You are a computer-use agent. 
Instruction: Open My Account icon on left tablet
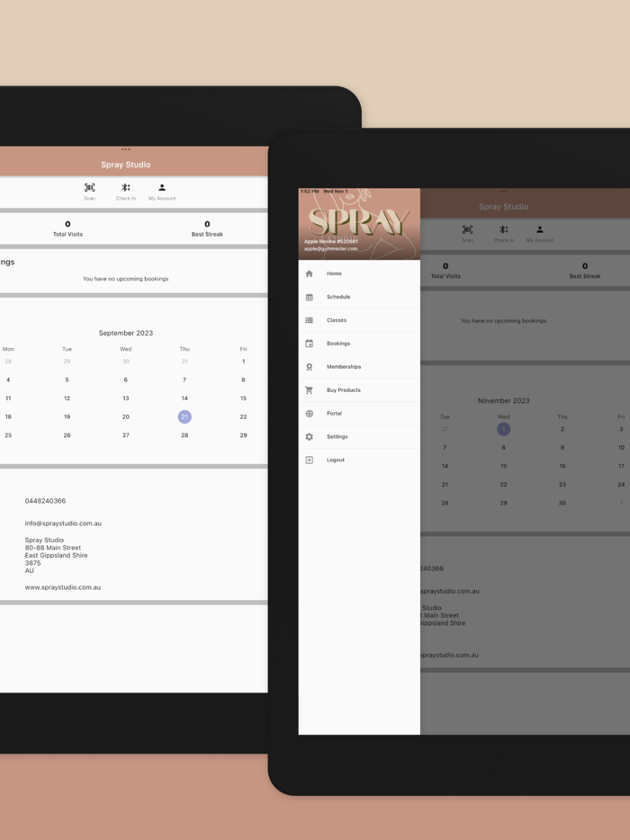162,187
